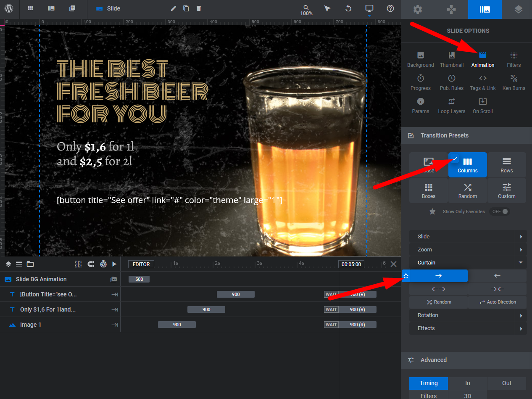The width and height of the screenshot is (532, 399).
Task: Open the slides list icon
Action: click(51, 8)
